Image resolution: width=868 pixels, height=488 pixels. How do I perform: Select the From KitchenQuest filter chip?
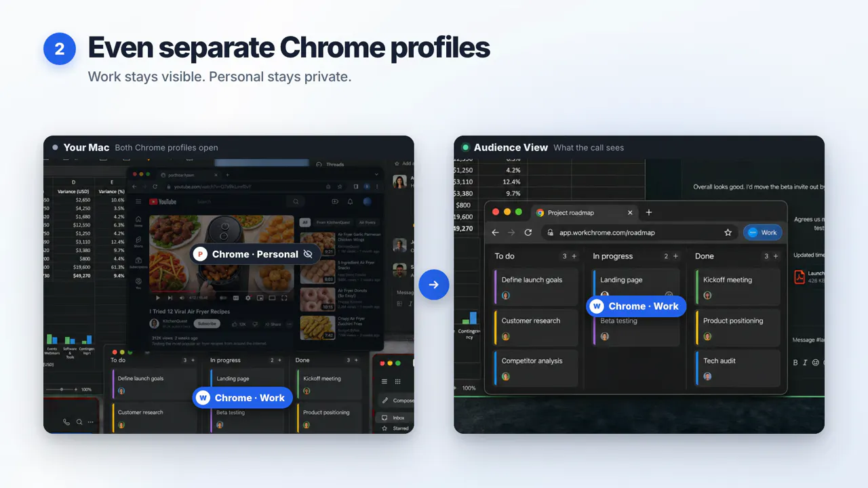(333, 222)
